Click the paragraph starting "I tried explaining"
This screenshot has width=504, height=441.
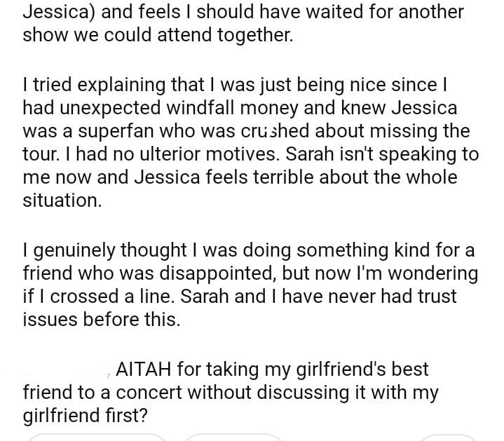pos(245,142)
